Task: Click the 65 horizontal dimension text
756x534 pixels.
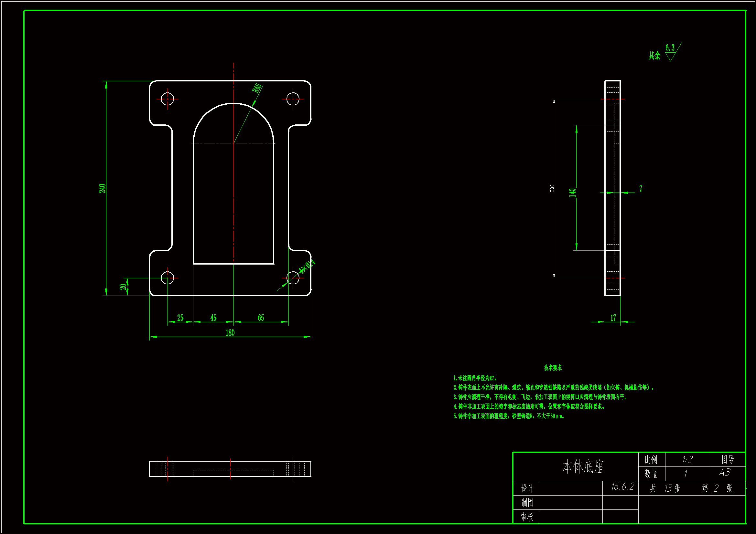Action: click(x=261, y=318)
